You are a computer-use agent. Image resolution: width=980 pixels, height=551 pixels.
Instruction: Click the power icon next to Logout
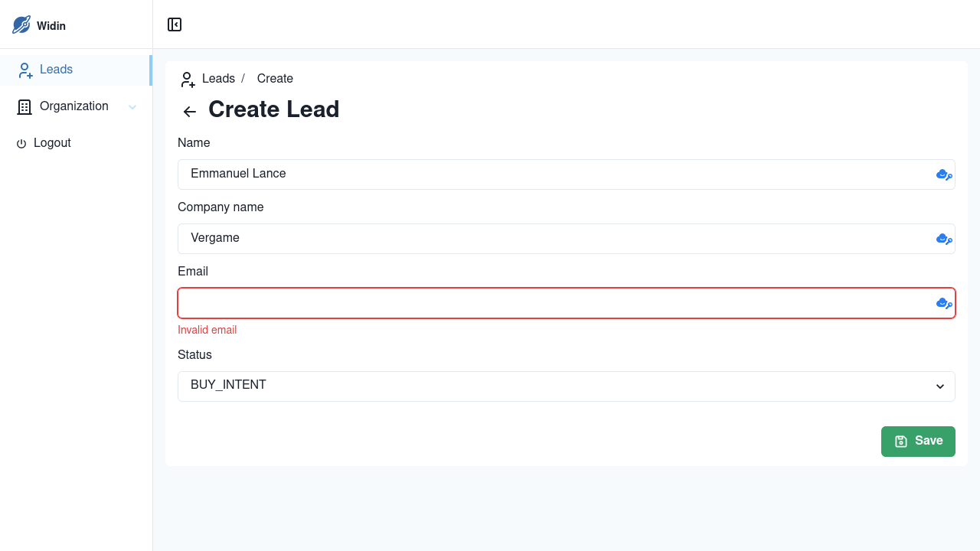point(21,143)
